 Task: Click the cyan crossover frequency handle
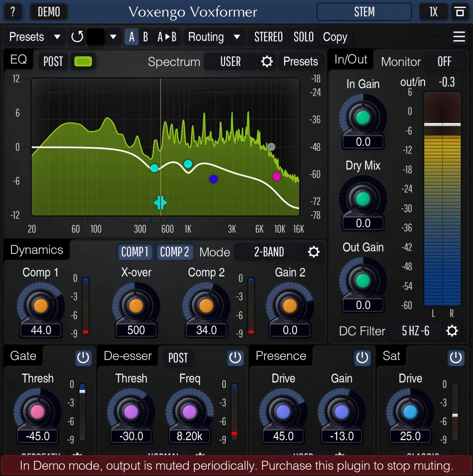(160, 203)
